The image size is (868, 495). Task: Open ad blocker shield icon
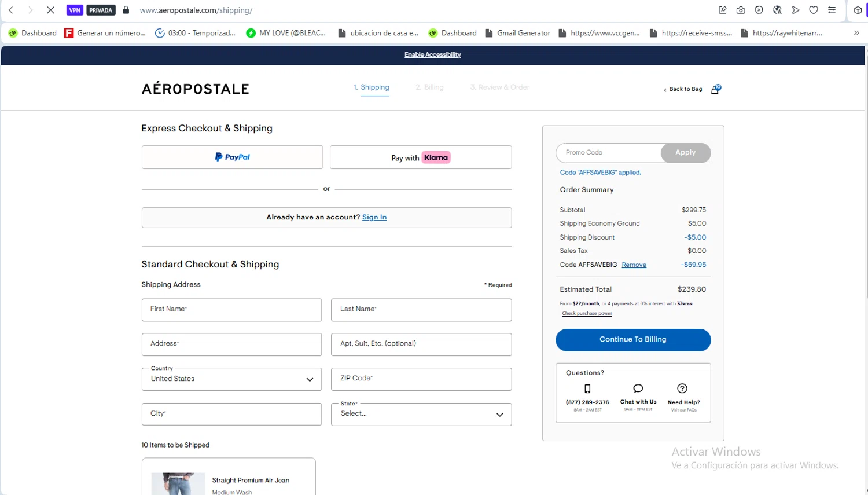point(759,10)
